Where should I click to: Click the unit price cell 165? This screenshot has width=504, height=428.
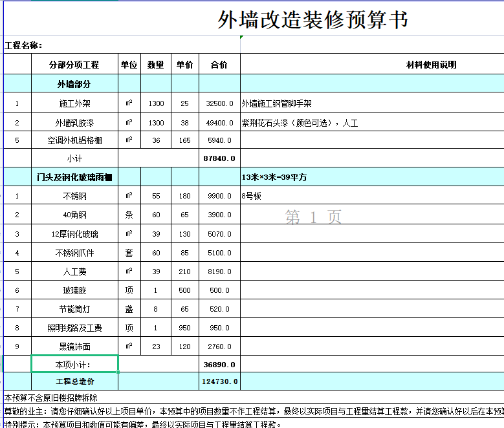(185, 140)
